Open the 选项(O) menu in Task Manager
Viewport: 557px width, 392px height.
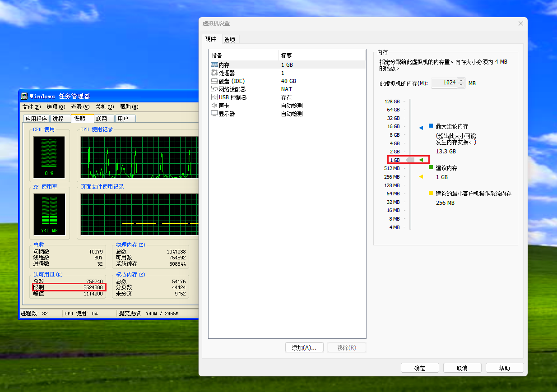[x=56, y=107]
